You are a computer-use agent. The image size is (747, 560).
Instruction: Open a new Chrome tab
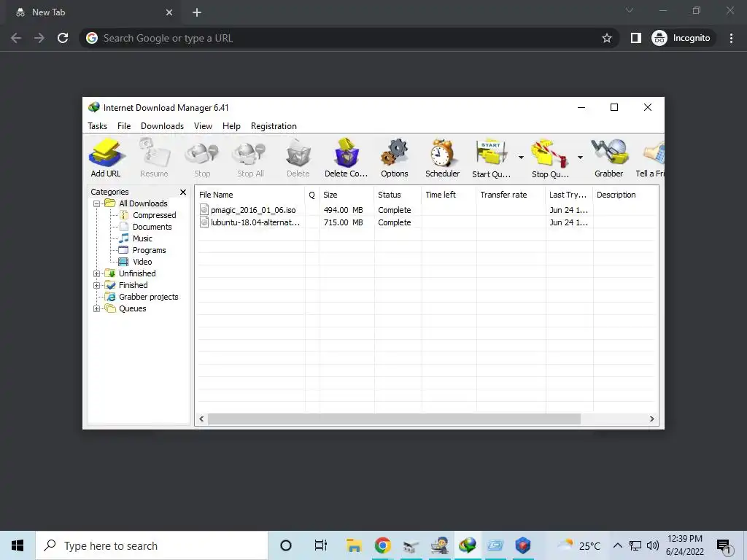197,13
